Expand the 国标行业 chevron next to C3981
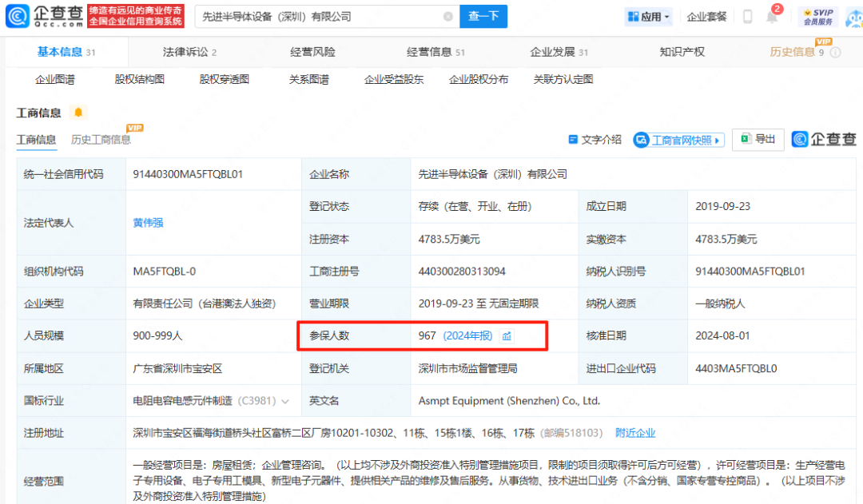The image size is (863, 504). pos(285,401)
